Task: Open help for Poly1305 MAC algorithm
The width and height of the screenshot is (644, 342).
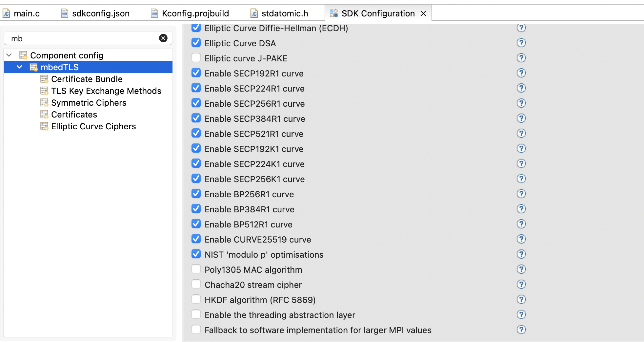Action: tap(521, 269)
